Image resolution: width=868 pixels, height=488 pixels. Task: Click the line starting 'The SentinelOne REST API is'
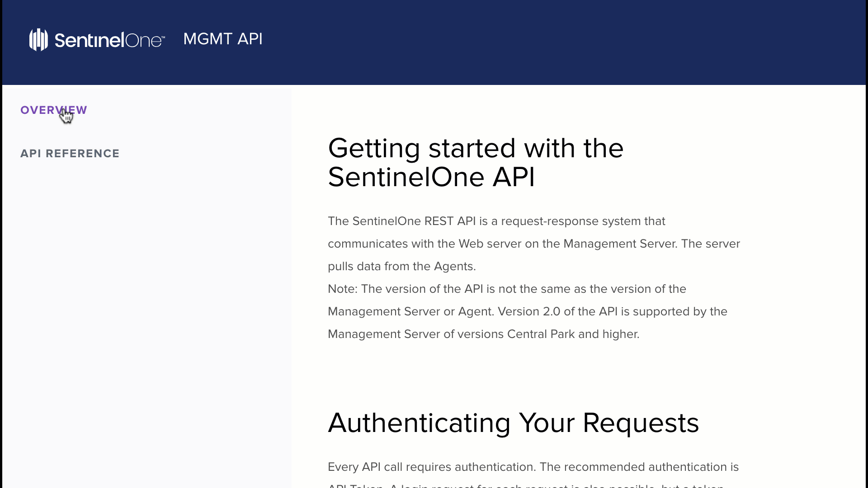(x=496, y=221)
